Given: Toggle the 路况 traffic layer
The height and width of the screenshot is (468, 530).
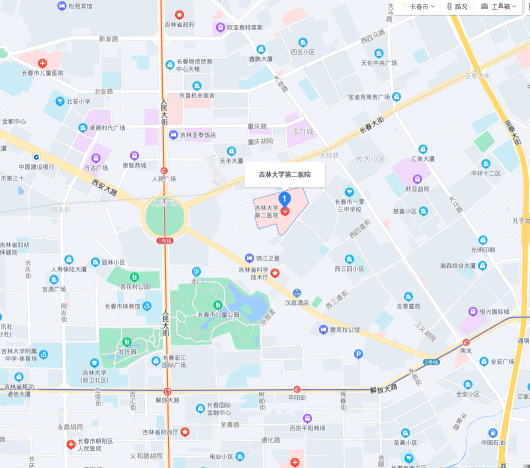Looking at the screenshot, I should point(457,6).
